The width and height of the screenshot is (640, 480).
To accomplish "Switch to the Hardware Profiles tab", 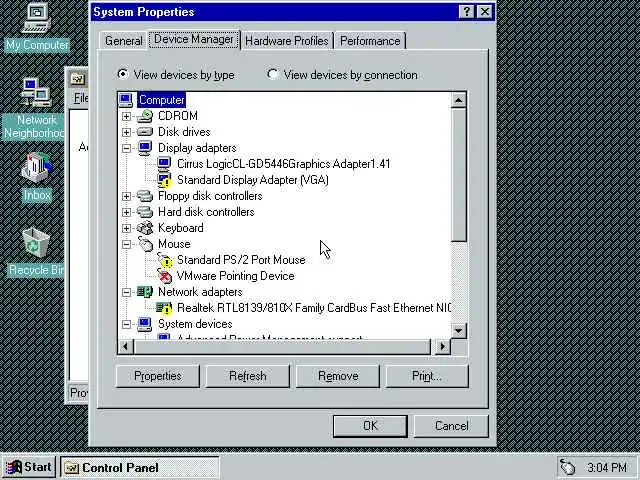I will click(x=287, y=41).
